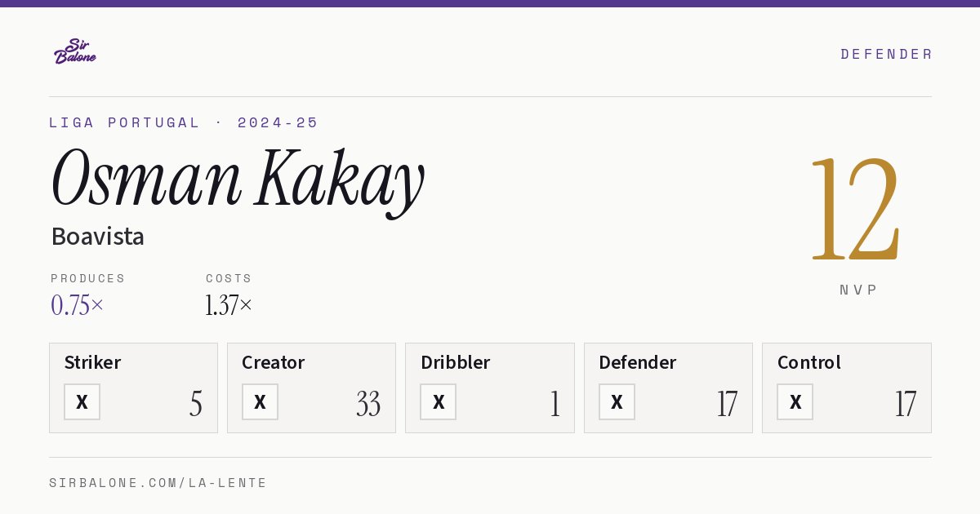Click the large gold NVP score 12
This screenshot has width=980, height=514.
pyautogui.click(x=856, y=209)
